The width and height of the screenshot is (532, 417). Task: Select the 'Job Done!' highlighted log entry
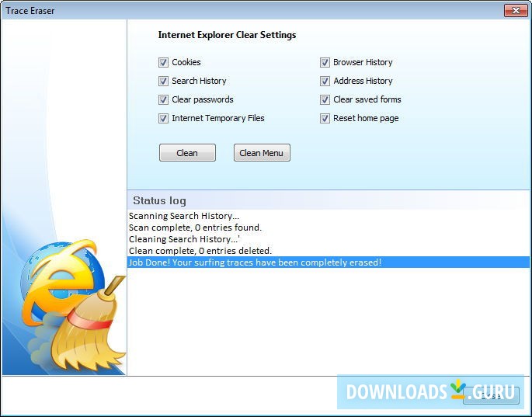pos(328,262)
